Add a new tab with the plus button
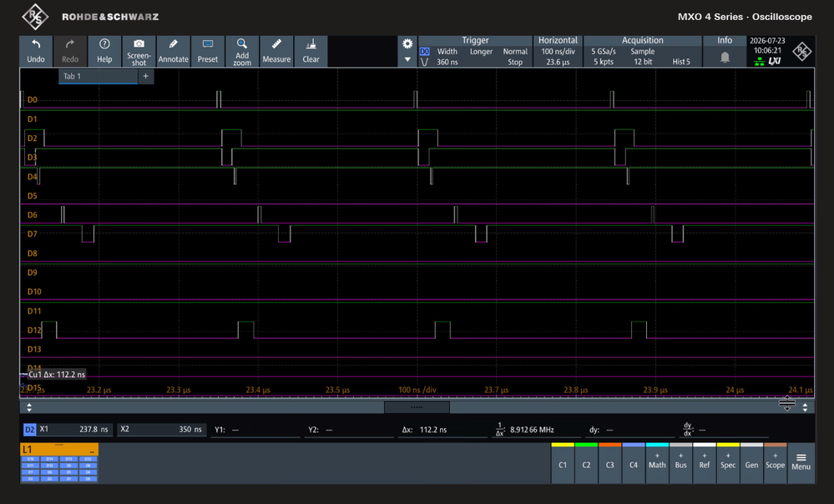This screenshot has width=834, height=504. click(146, 76)
